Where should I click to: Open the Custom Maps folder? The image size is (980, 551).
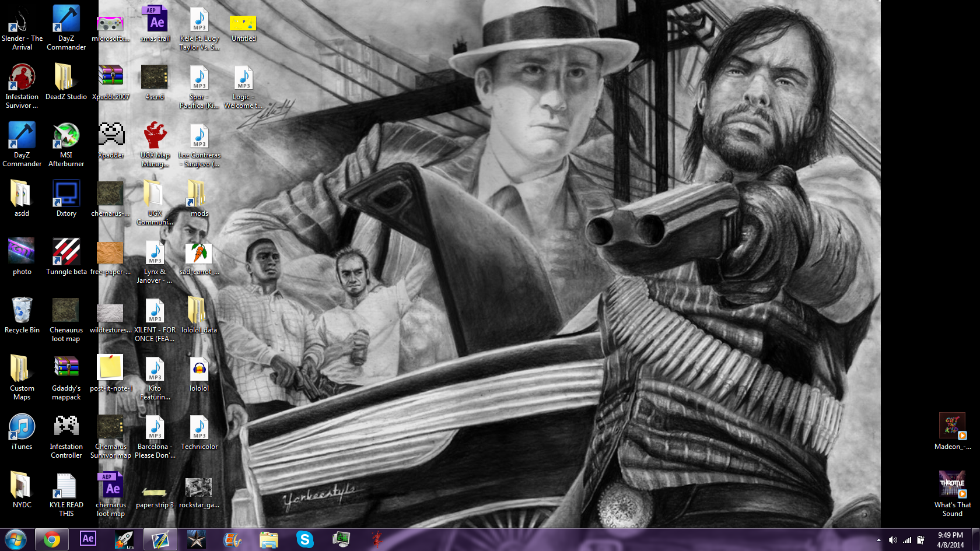[22, 377]
